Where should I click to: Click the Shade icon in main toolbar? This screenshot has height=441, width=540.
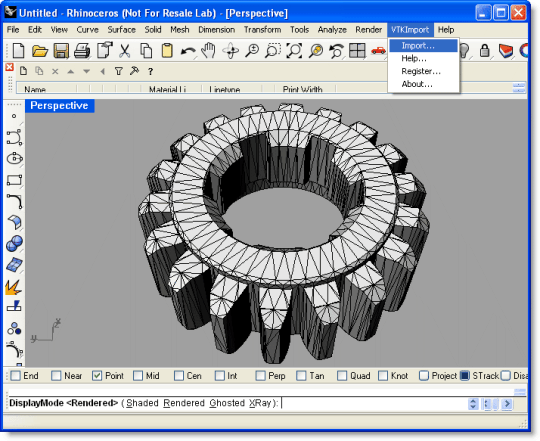(x=506, y=51)
